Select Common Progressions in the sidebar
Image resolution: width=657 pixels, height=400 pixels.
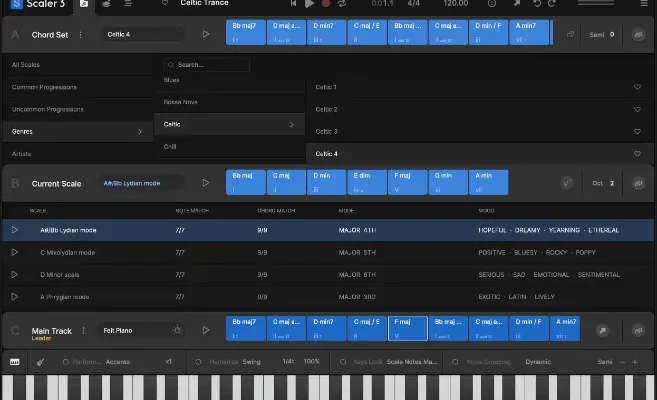coord(76,87)
